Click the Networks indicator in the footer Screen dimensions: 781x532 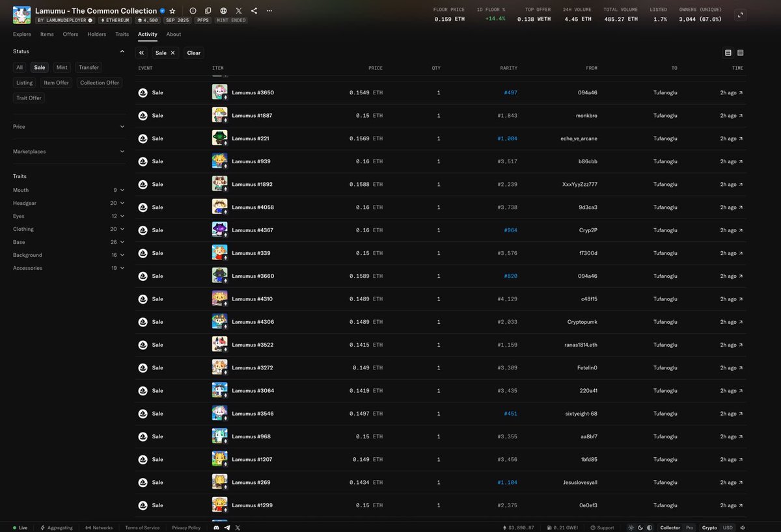click(x=99, y=527)
